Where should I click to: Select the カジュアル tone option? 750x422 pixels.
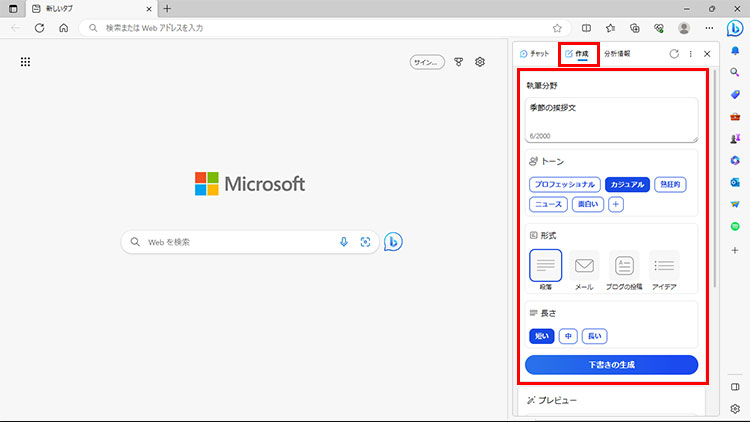[627, 184]
